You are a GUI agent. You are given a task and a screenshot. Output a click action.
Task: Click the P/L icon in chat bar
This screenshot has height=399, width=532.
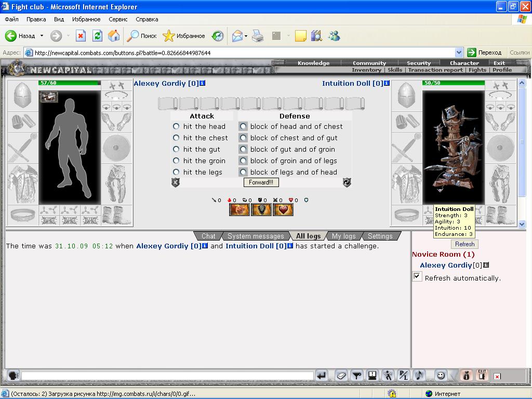[x=403, y=375]
